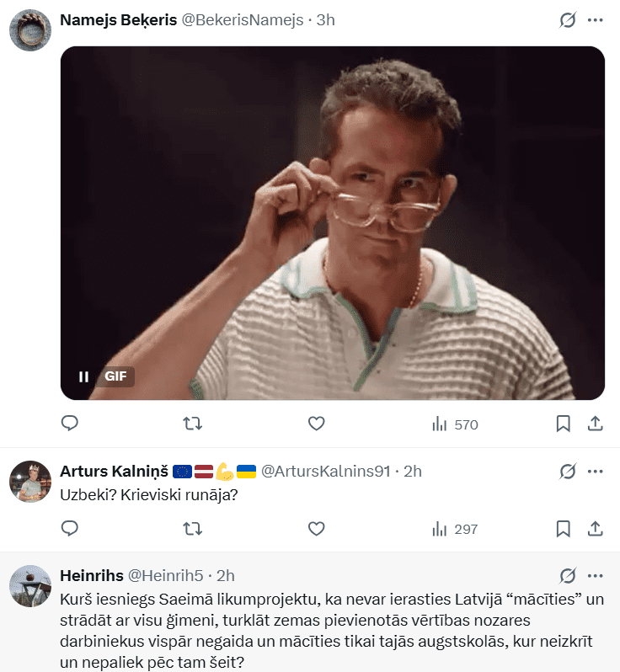620x672 pixels.
Task: Share the Namejs Beķeris GIF post
Action: [595, 424]
